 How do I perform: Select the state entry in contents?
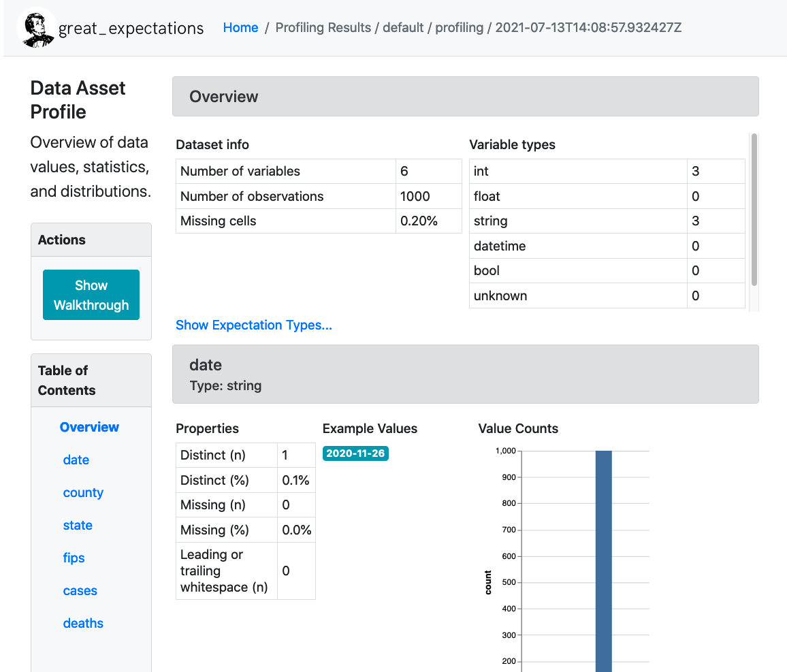(x=78, y=525)
